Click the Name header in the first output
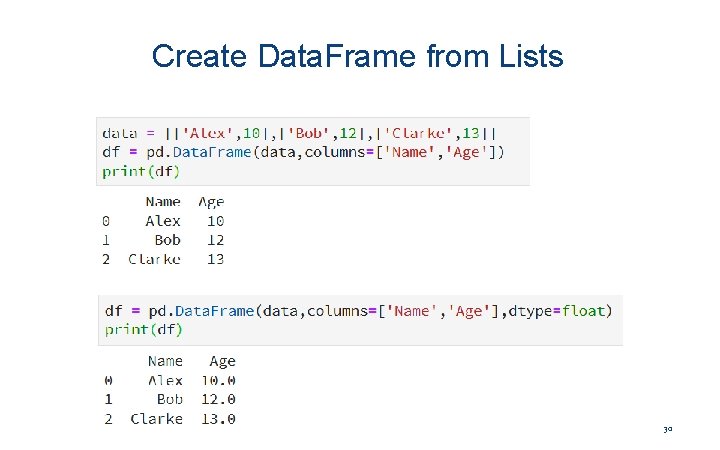This screenshot has height=450, width=720. [x=163, y=202]
